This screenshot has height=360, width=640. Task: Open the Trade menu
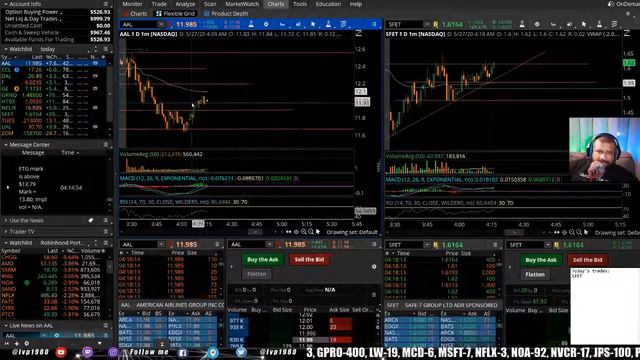pos(159,4)
